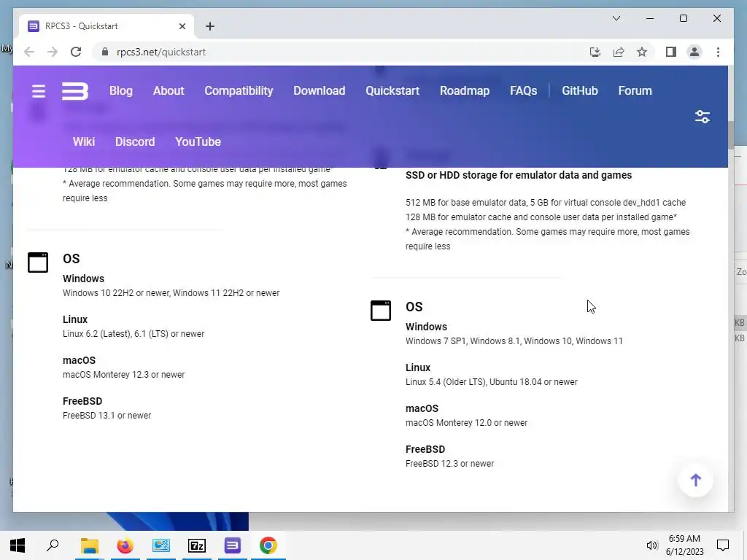Open the About page link
This screenshot has width=747, height=560.
[x=169, y=91]
